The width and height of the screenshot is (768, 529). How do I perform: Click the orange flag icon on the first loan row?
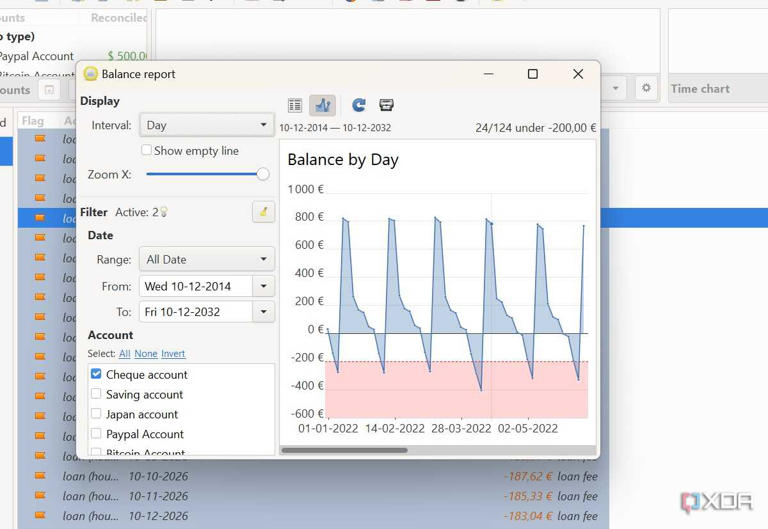[x=40, y=140]
